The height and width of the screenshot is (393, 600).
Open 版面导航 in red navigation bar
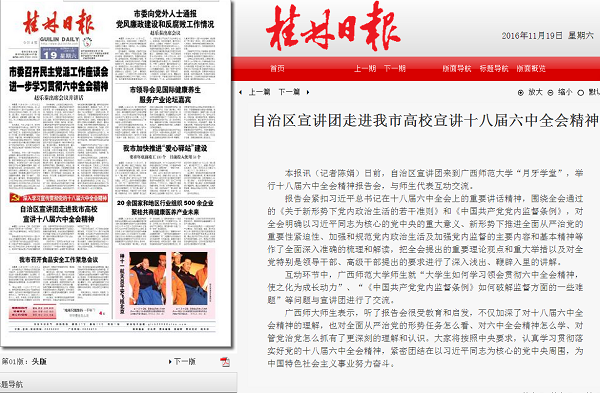pos(457,68)
